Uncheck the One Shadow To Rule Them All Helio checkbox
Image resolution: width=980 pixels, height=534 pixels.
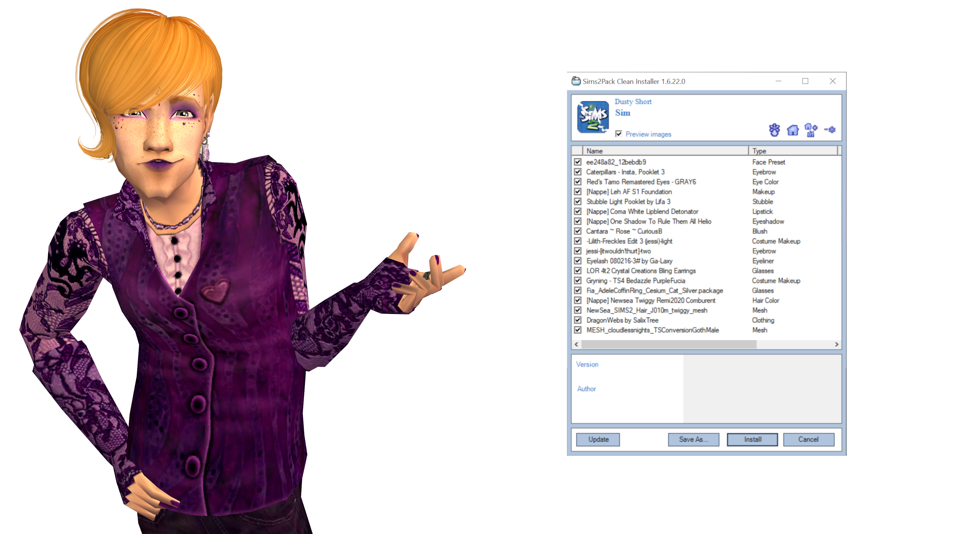(578, 221)
